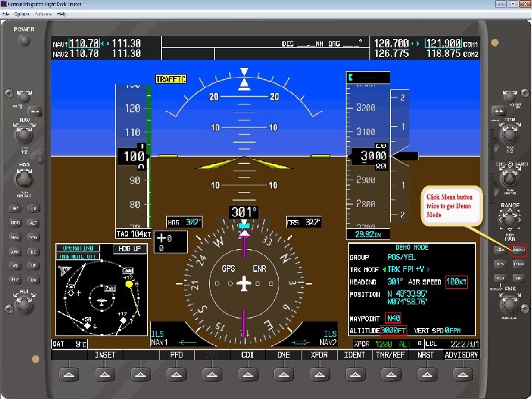Image resolution: width=532 pixels, height=399 pixels.
Task: Click the MENU key on right bezel
Action: [x=519, y=250]
